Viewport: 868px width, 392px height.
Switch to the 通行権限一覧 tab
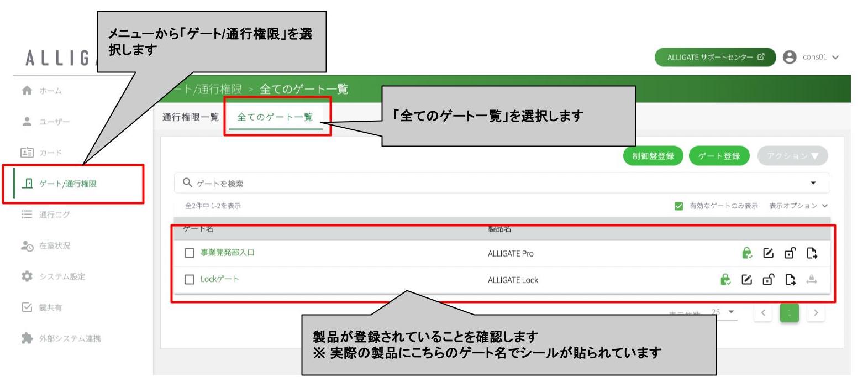(191, 117)
